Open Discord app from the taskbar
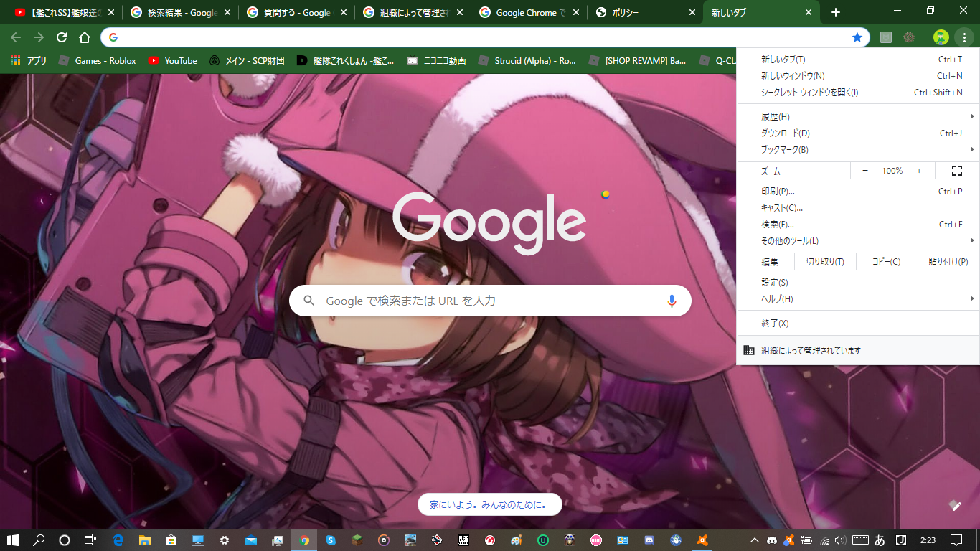 click(x=649, y=540)
